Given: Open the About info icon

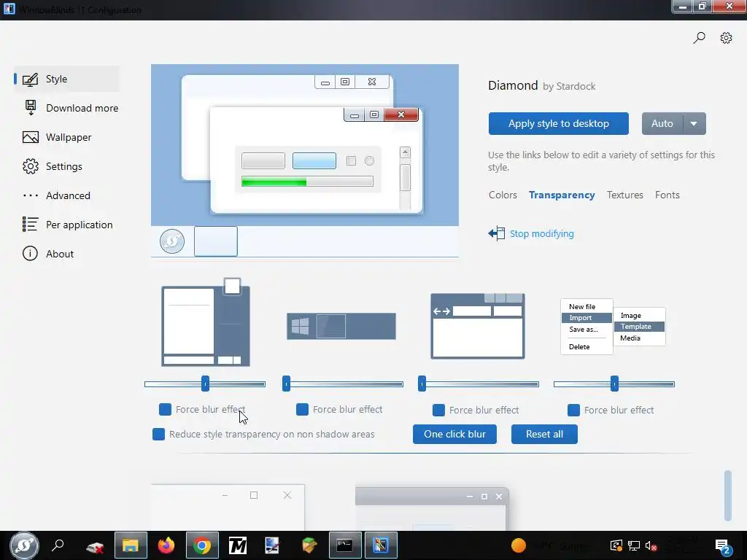Looking at the screenshot, I should pyautogui.click(x=30, y=253).
